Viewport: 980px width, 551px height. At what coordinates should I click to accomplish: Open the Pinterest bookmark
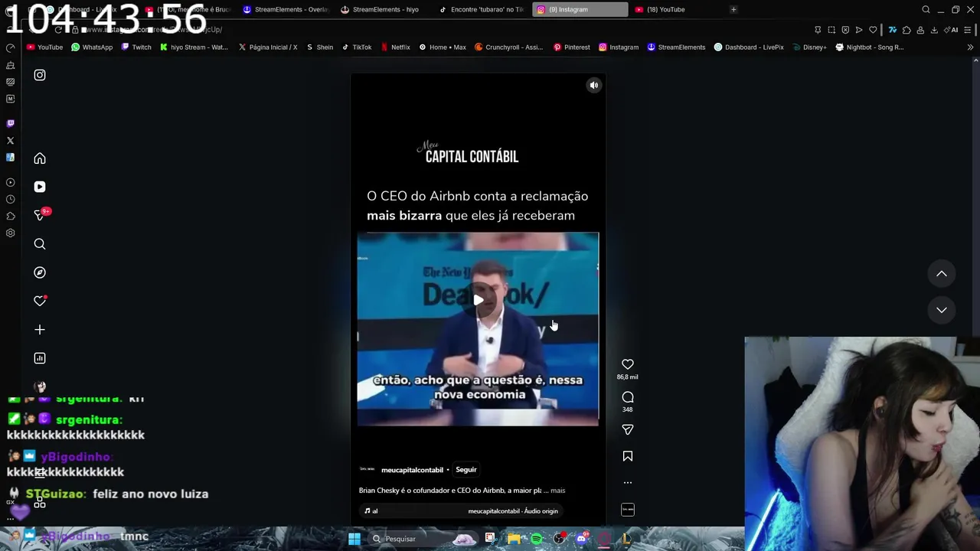571,47
